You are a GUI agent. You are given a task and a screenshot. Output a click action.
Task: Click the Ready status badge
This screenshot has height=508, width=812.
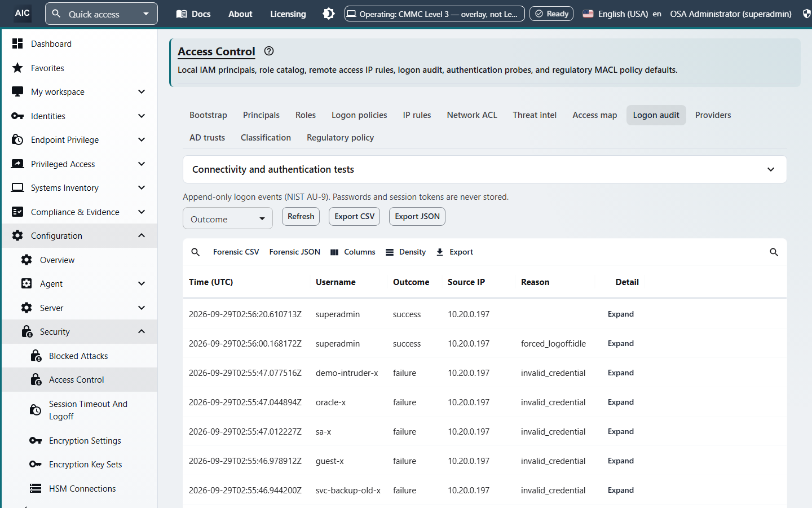551,14
